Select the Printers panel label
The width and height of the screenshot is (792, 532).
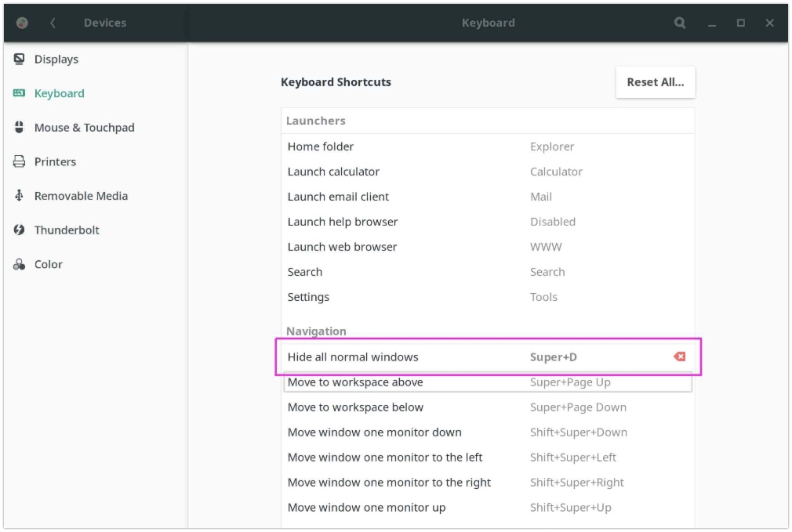55,162
